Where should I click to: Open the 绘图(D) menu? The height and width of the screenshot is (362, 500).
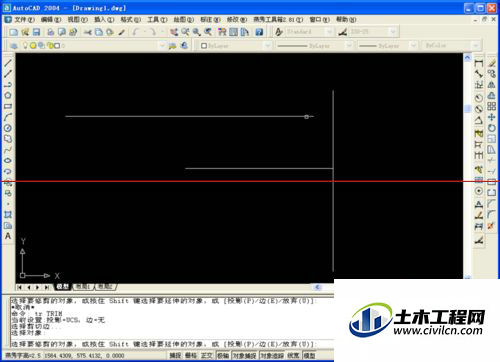(x=184, y=20)
